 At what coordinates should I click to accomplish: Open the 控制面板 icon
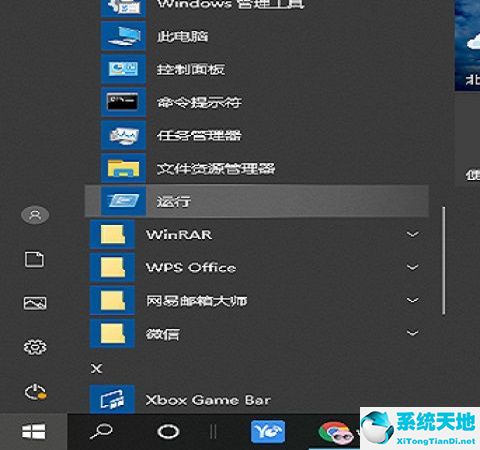[x=123, y=69]
